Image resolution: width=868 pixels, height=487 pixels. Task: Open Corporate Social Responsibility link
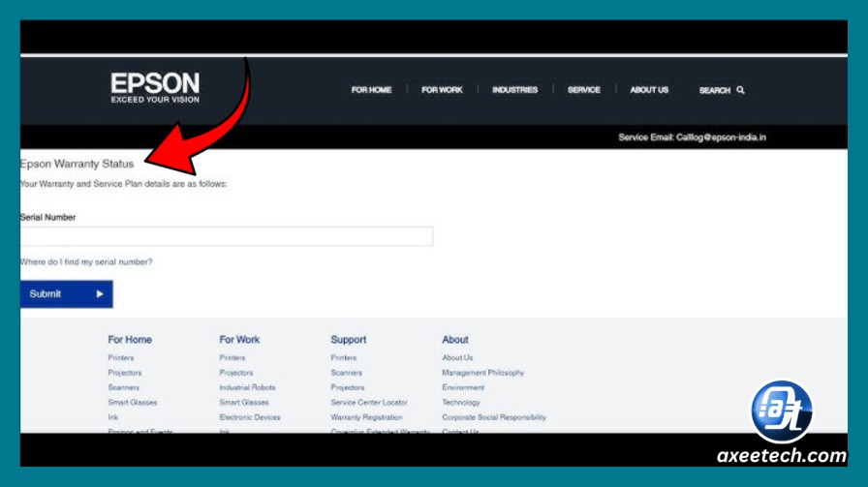494,418
